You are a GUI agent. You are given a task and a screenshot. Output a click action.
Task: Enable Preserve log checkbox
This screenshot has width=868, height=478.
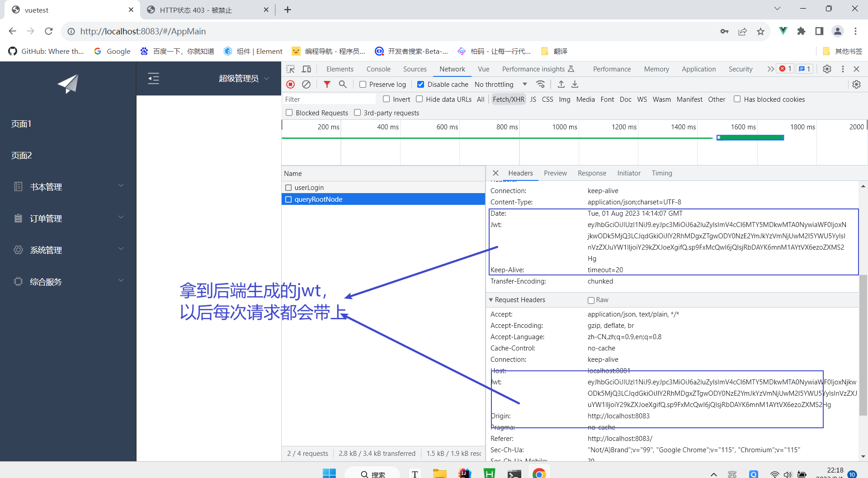[363, 85]
